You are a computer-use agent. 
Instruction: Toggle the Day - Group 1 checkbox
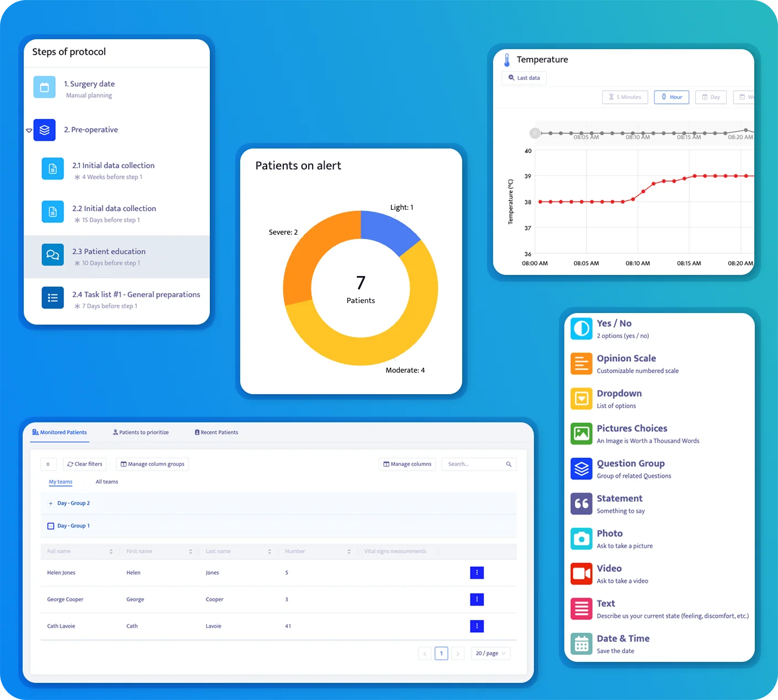pyautogui.click(x=51, y=526)
